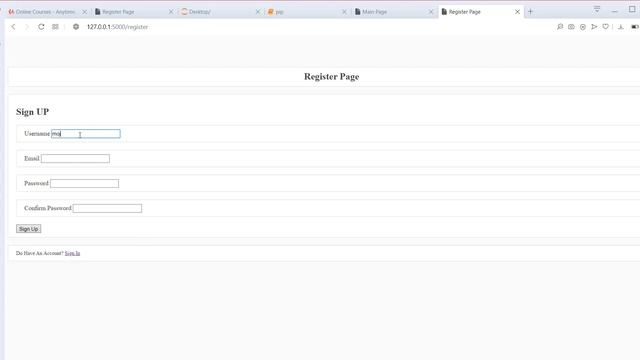
Task: Close the active Register Page tab
Action: pos(517,12)
